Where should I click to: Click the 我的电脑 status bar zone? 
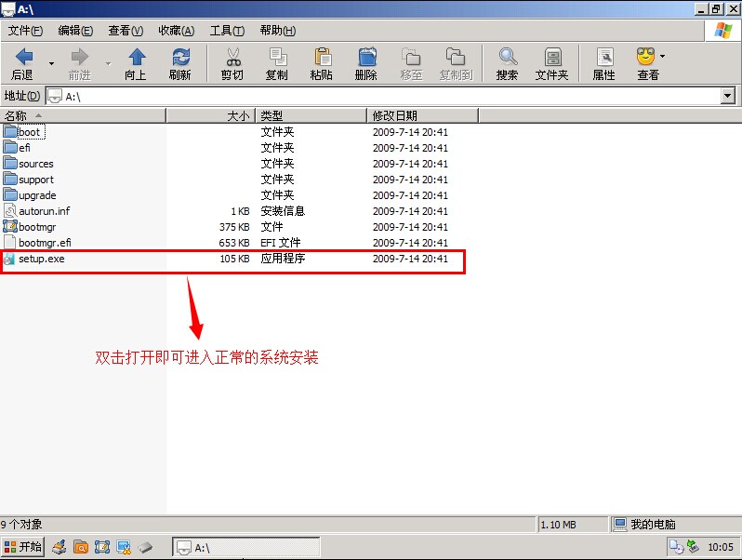pyautogui.click(x=675, y=524)
